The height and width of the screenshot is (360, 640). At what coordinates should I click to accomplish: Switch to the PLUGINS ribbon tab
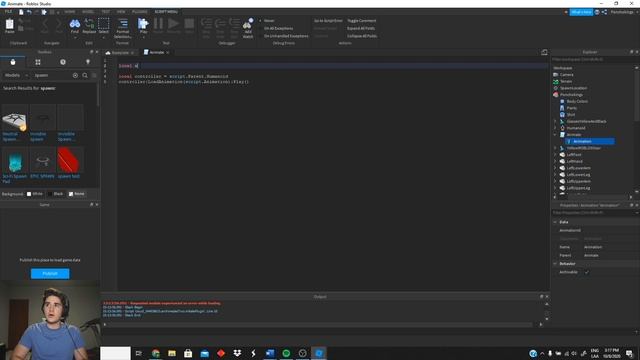click(140, 12)
